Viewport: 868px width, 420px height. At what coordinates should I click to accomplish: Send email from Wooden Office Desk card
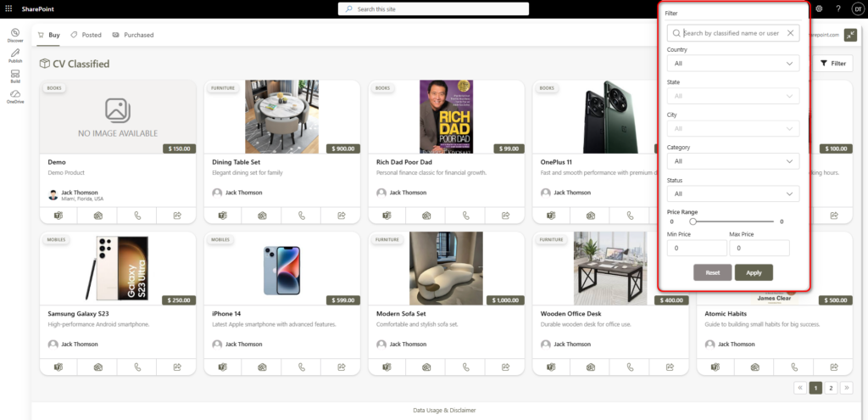591,367
